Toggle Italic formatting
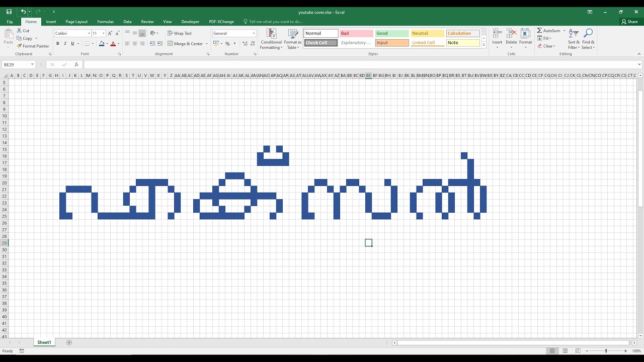644x362 pixels. (x=65, y=44)
